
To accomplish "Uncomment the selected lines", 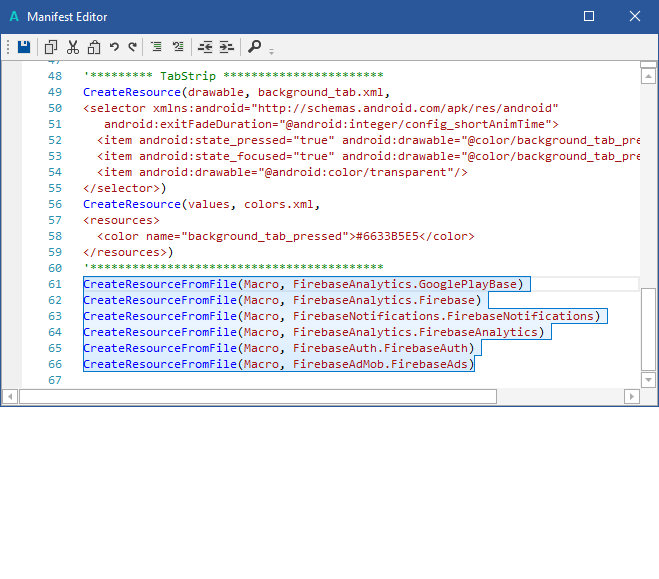I will pyautogui.click(x=178, y=47).
